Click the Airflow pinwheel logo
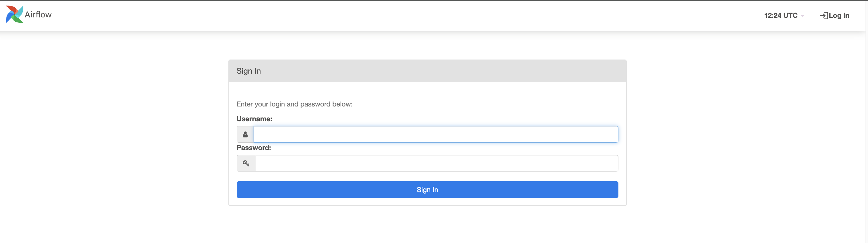The height and width of the screenshot is (243, 868). point(14,14)
